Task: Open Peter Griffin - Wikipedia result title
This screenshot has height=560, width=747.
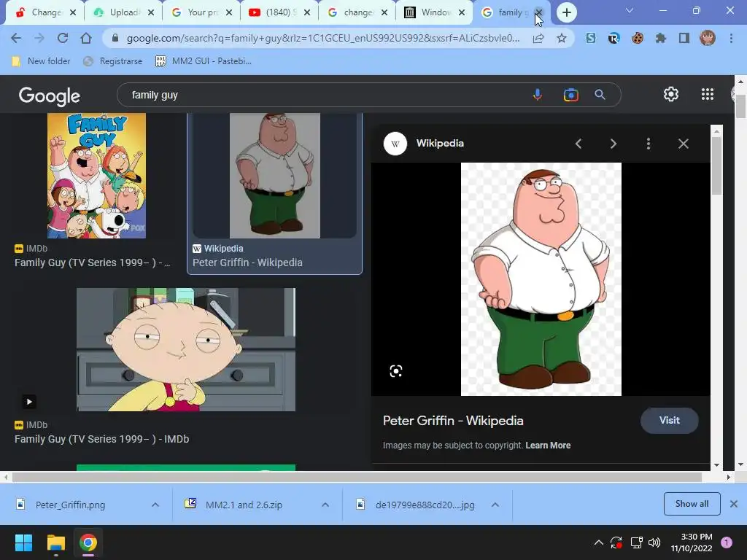Action: 247,262
